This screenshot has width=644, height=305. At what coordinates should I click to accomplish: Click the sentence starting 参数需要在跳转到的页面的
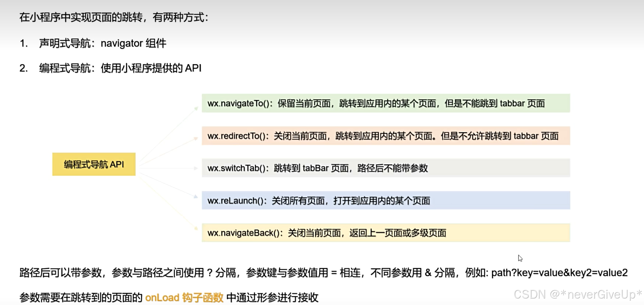coord(169,297)
